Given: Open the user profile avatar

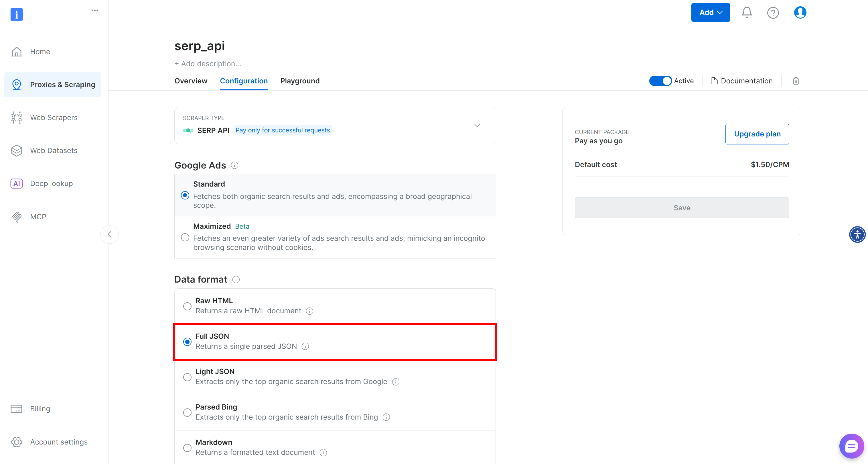Looking at the screenshot, I should [800, 13].
